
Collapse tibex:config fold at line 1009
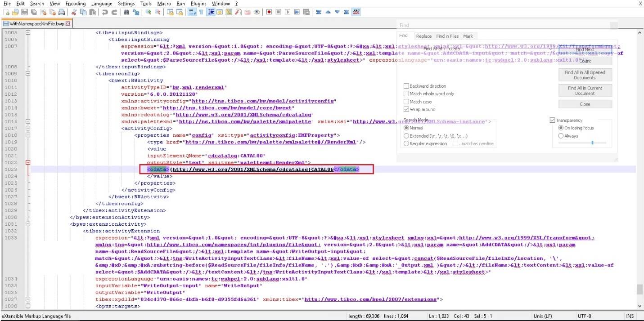click(28, 73)
